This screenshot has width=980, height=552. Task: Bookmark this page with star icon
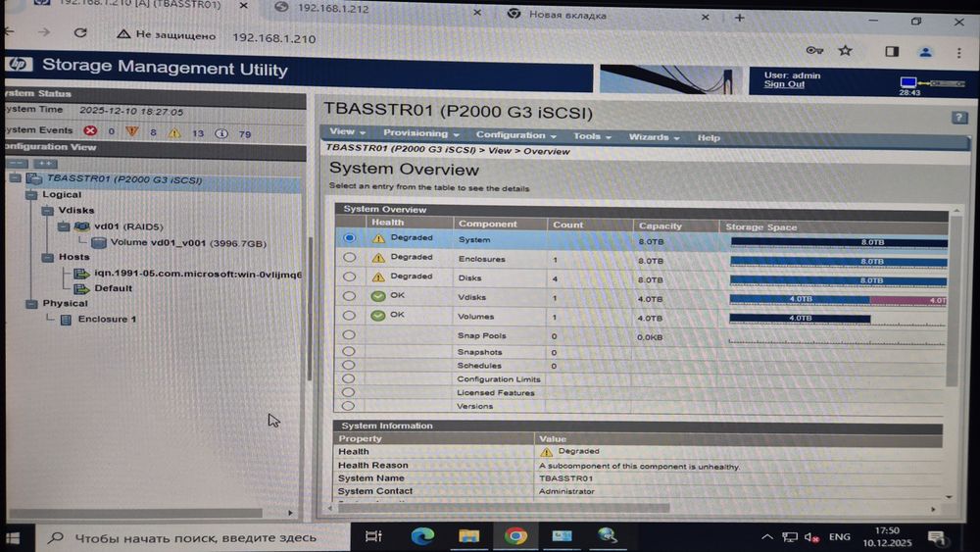845,50
